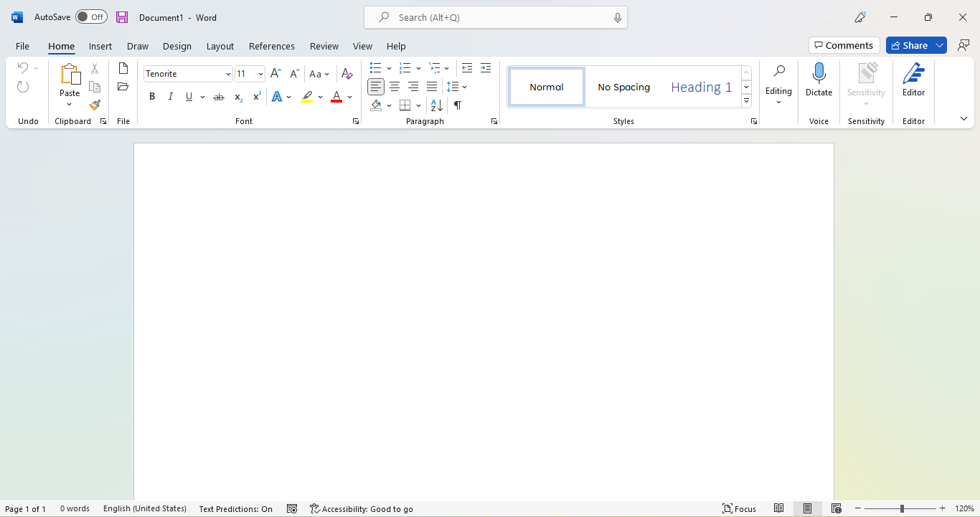The image size is (980, 517).
Task: Show paragraph marks with the pilcrow icon
Action: click(458, 105)
